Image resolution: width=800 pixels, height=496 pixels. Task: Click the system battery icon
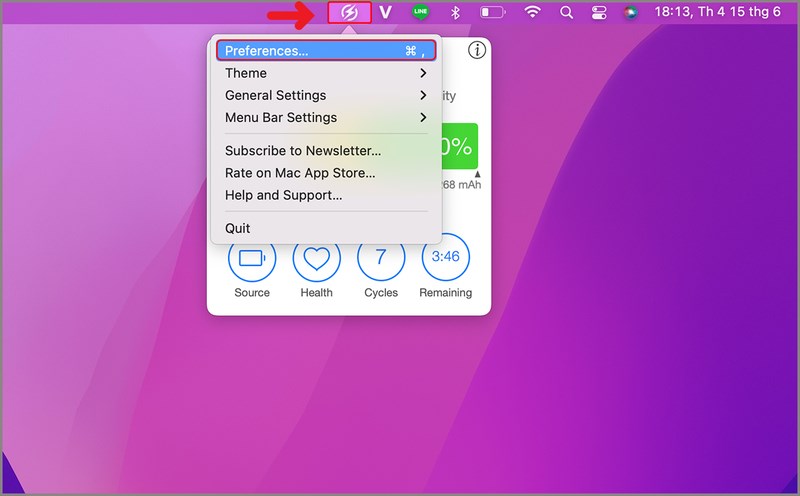click(493, 13)
